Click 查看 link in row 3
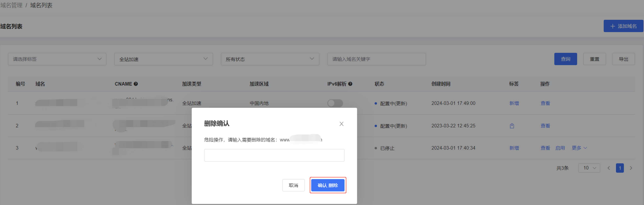Image resolution: width=644 pixels, height=205 pixels. (545, 148)
